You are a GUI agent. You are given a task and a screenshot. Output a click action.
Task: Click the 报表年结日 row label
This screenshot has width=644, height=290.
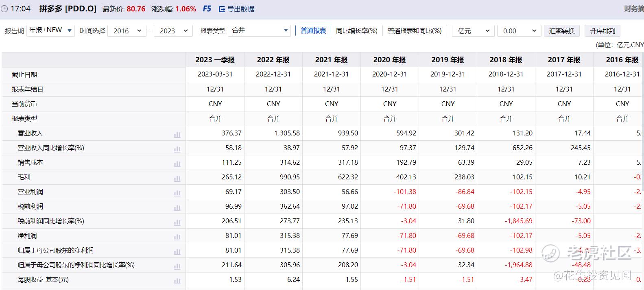(27, 89)
